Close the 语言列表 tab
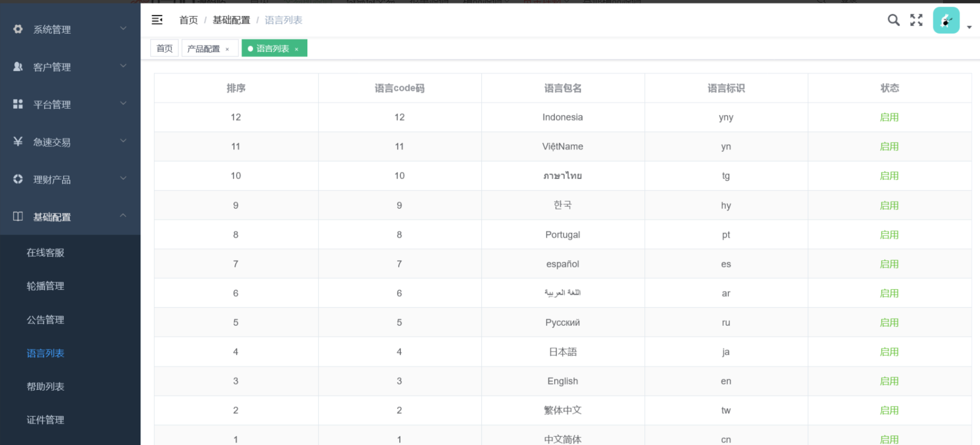The image size is (980, 445). (x=296, y=49)
